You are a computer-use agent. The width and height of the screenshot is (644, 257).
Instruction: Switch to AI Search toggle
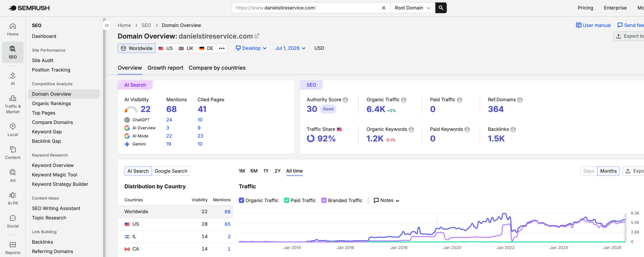point(138,171)
